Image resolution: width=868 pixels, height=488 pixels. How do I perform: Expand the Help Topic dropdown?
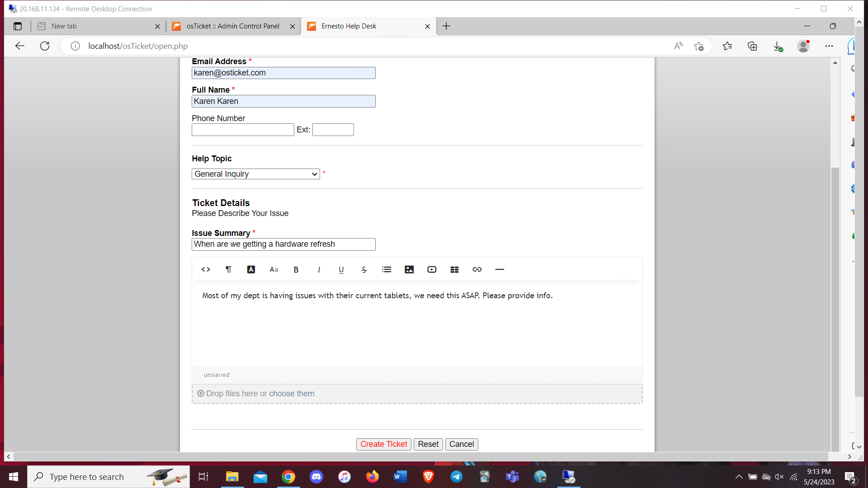click(256, 174)
